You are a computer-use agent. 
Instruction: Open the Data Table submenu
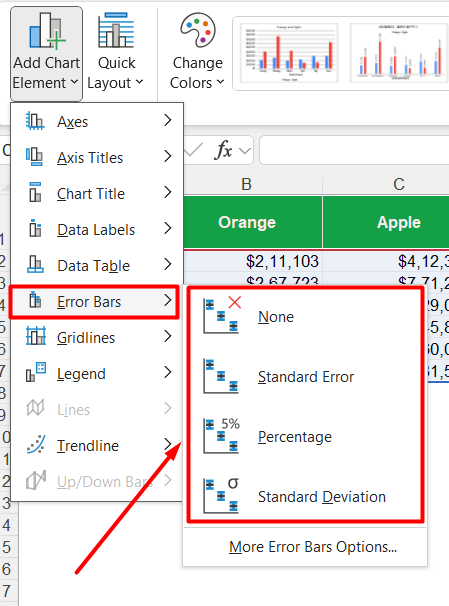[97, 265]
